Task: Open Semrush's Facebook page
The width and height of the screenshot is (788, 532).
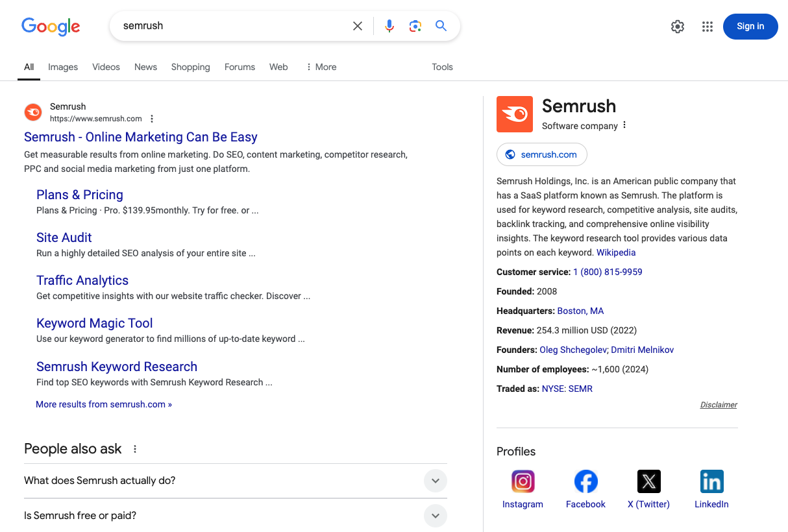Action: click(x=585, y=481)
